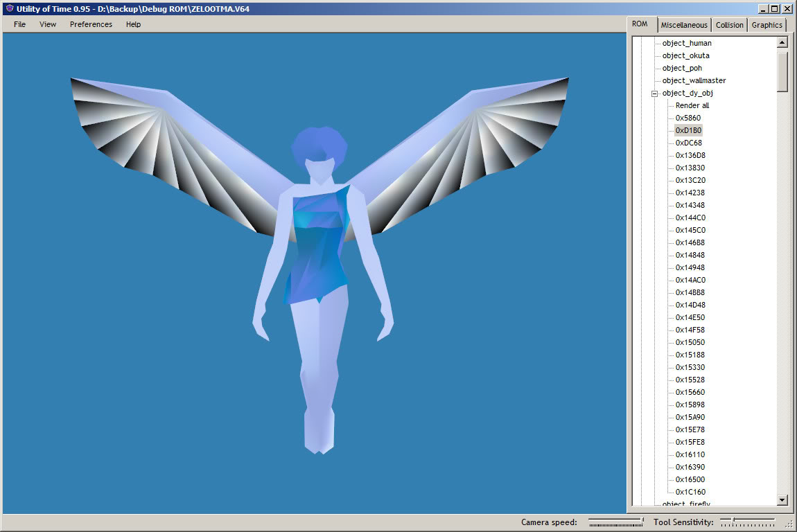This screenshot has height=532, width=797.
Task: Select display list 0x14348
Action: click(x=690, y=205)
